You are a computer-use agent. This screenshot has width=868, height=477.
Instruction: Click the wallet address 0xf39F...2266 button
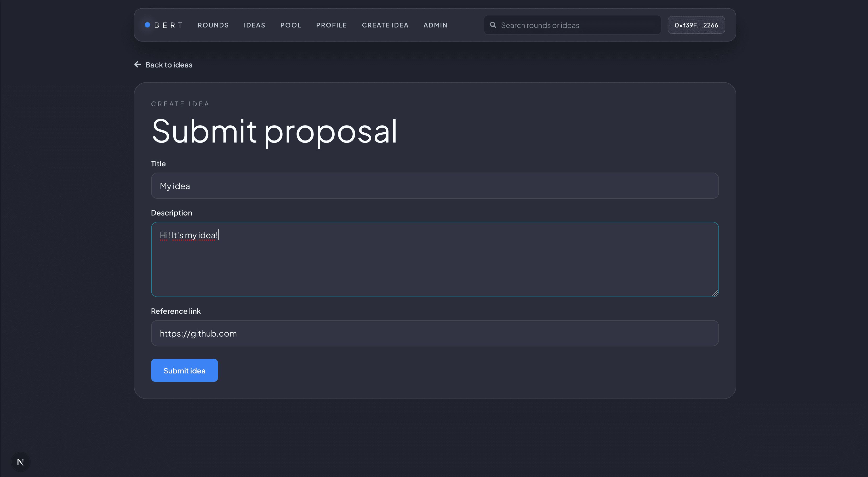(x=696, y=25)
